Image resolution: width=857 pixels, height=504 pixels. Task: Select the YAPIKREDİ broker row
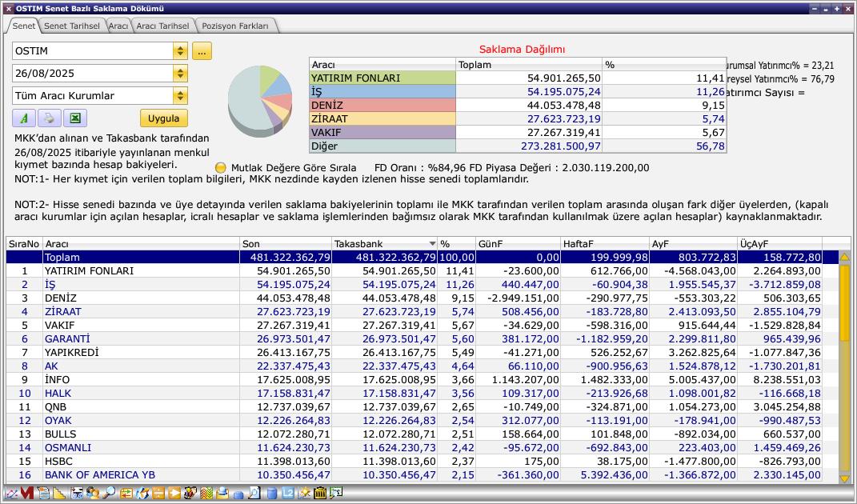tap(422, 353)
